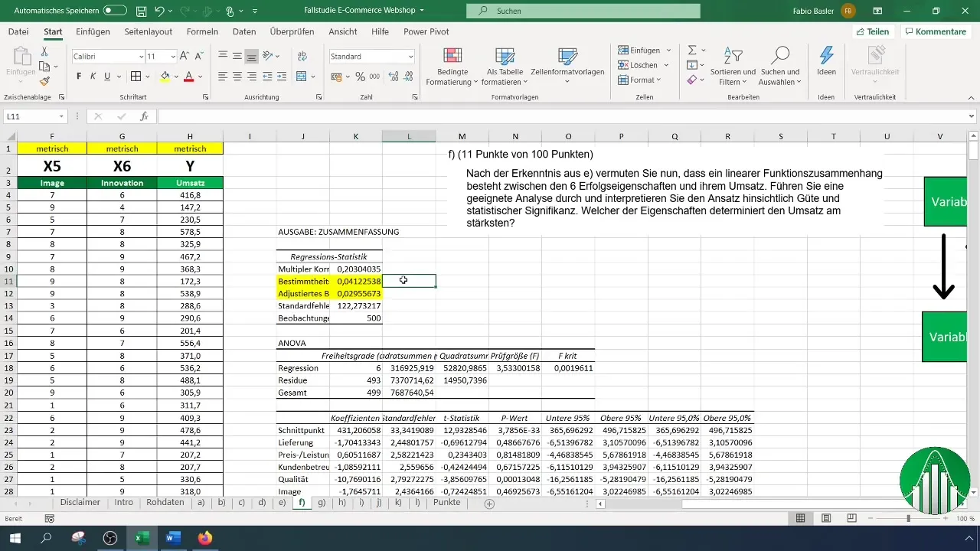Switch to page break preview
The width and height of the screenshot is (980, 551).
(851, 519)
